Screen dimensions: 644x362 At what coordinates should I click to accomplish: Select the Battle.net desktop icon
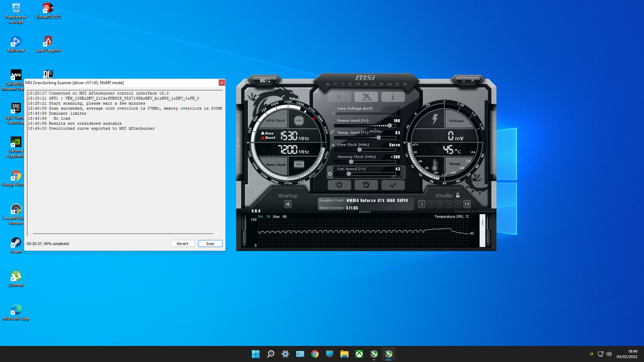pyautogui.click(x=16, y=44)
